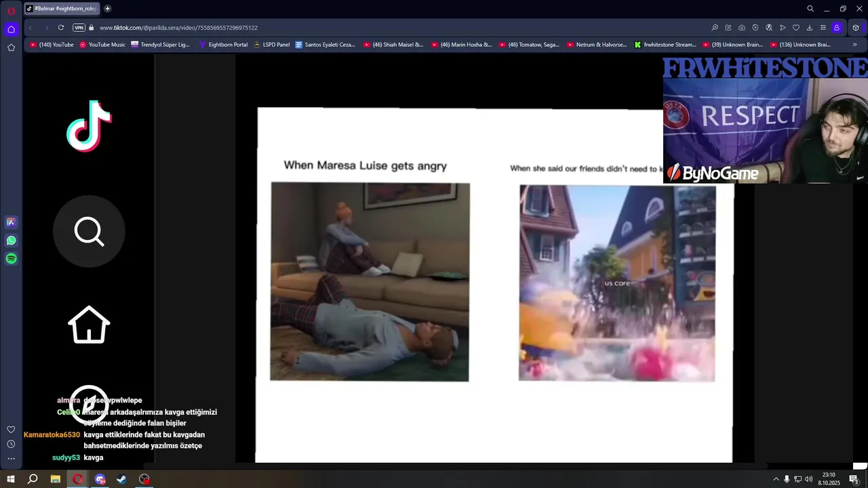
Task: Select the #Belmar #eightborn TikTok browser tab
Action: [x=62, y=9]
